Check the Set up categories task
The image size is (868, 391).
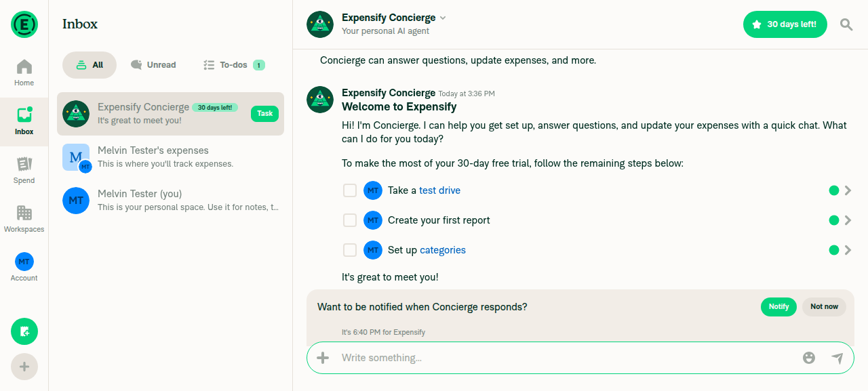click(x=350, y=250)
